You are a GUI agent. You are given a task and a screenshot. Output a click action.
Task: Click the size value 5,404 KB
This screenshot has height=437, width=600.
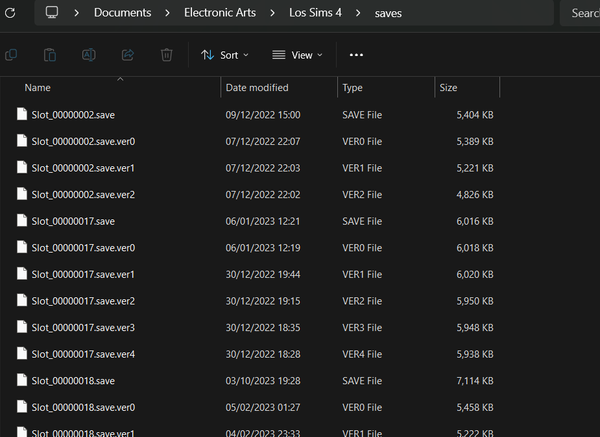click(x=475, y=115)
